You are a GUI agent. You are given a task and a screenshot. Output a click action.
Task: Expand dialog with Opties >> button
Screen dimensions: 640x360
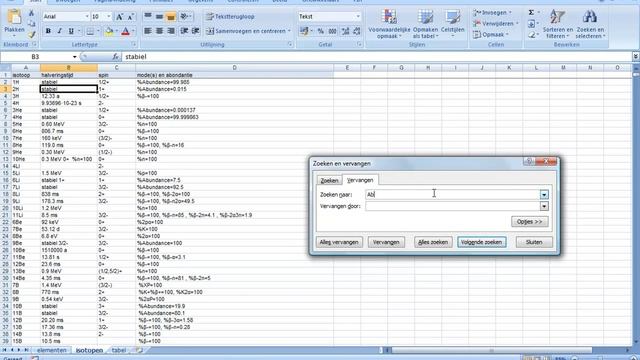point(530,222)
